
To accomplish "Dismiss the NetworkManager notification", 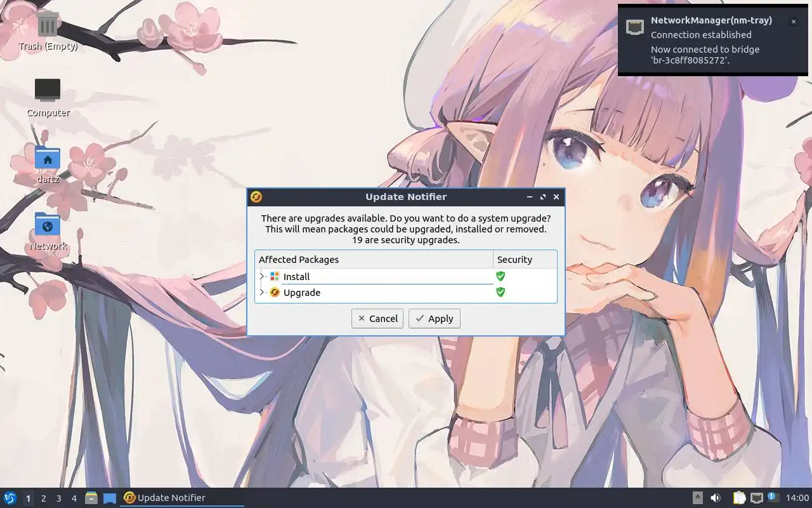I will click(x=793, y=22).
